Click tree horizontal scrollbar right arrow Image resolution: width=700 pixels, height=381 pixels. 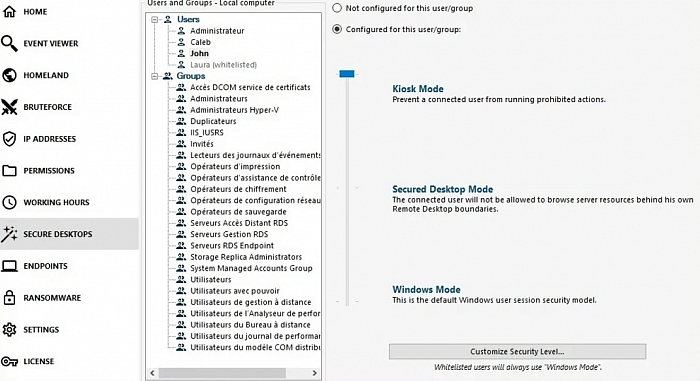click(x=314, y=373)
